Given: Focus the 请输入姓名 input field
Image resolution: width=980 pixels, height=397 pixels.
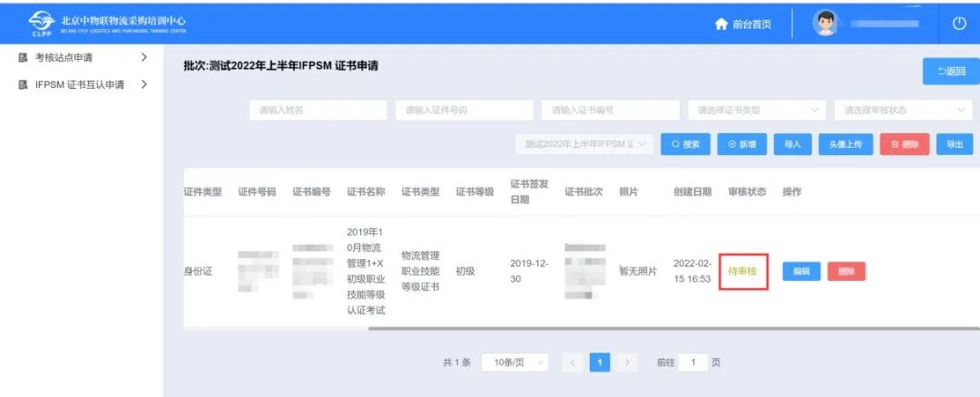Looking at the screenshot, I should click(x=318, y=110).
